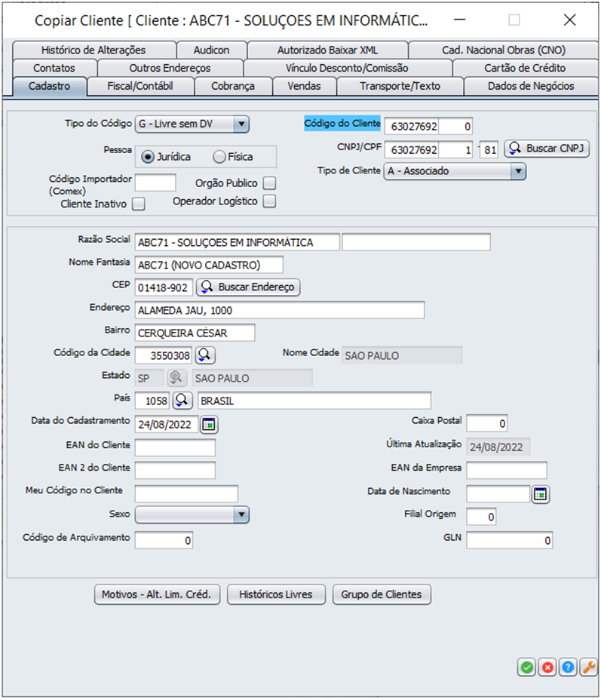Click the Nome Fantasia field
The height and width of the screenshot is (700, 601).
click(x=209, y=266)
